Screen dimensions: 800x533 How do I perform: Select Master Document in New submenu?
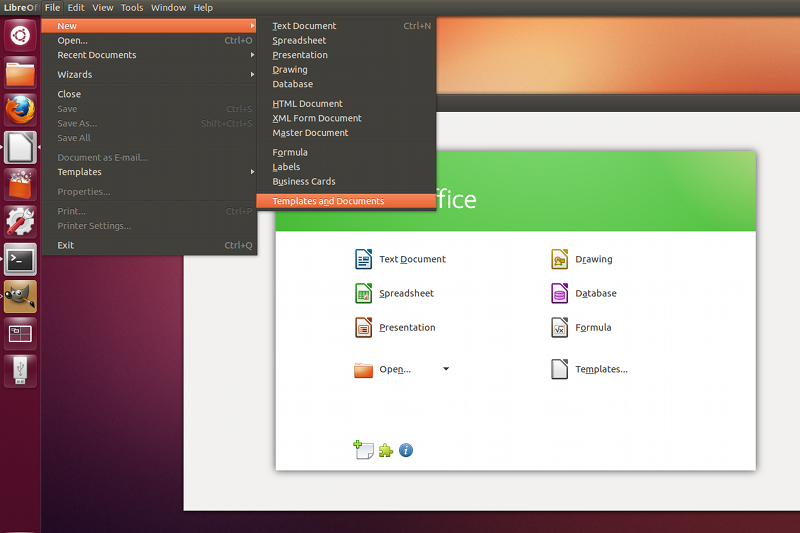tap(346, 133)
